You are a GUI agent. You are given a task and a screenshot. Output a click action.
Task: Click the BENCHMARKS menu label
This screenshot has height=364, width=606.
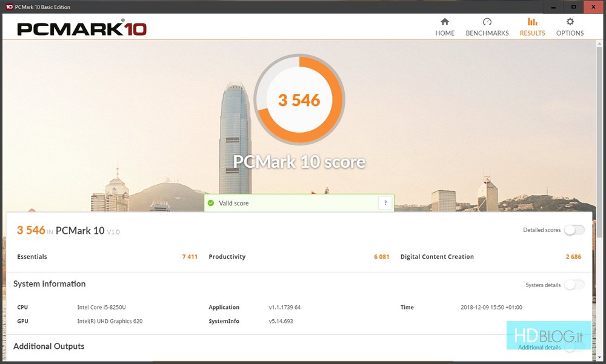487,33
